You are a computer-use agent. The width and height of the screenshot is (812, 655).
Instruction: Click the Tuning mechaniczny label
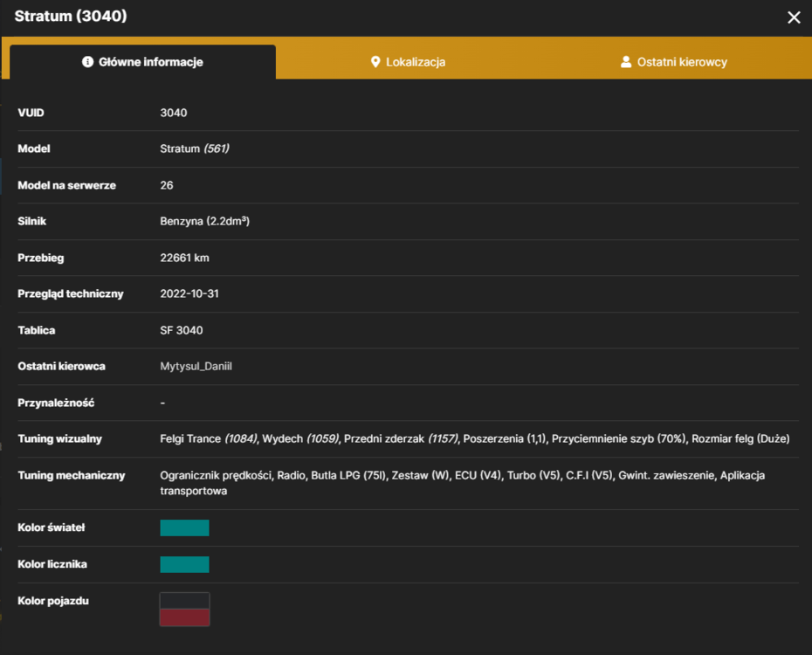click(x=72, y=475)
